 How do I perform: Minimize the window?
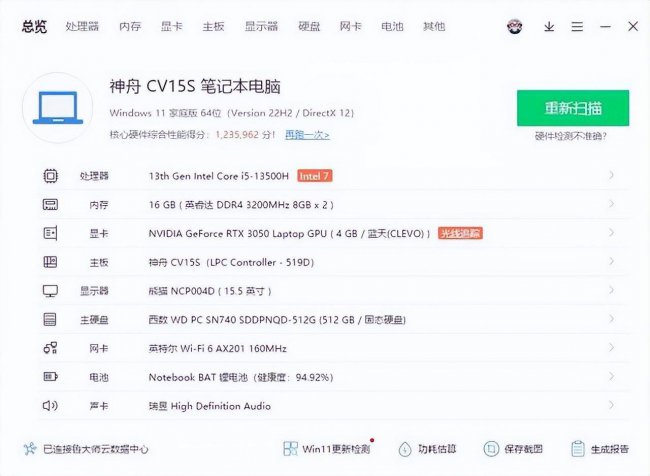point(605,27)
